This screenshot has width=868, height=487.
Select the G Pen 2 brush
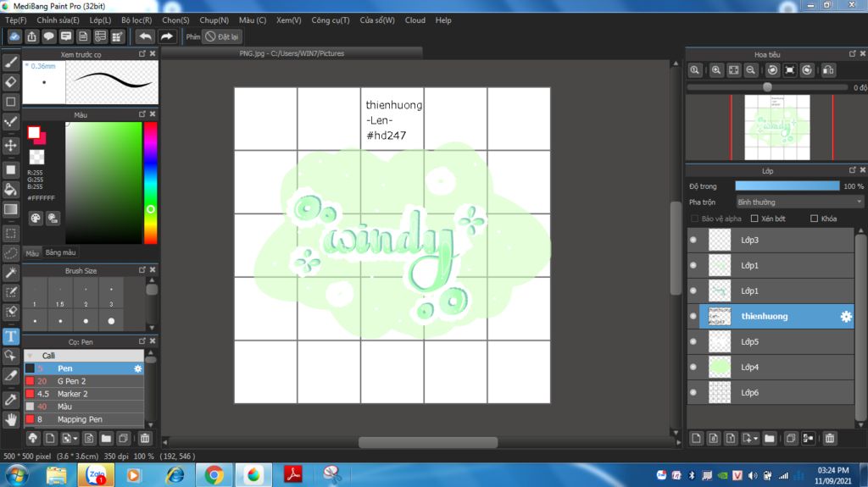(x=84, y=381)
